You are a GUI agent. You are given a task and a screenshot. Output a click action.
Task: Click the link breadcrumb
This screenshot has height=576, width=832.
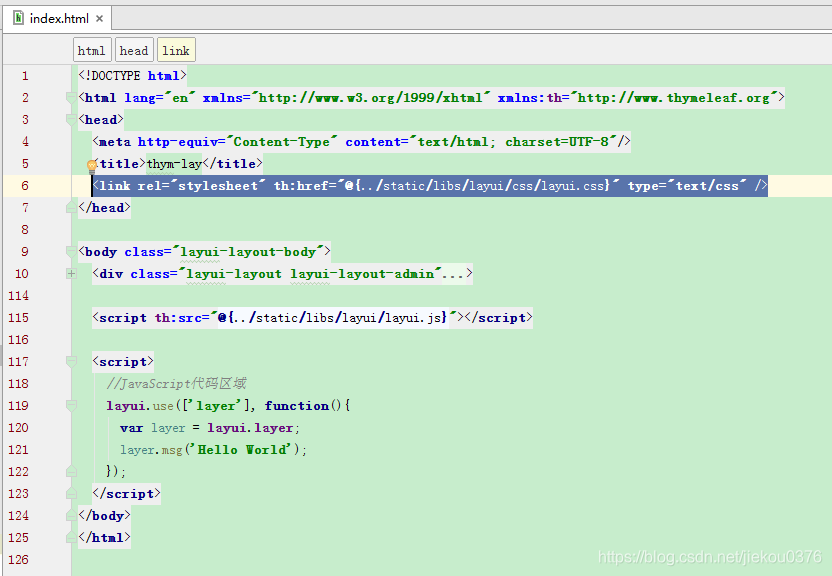[176, 50]
